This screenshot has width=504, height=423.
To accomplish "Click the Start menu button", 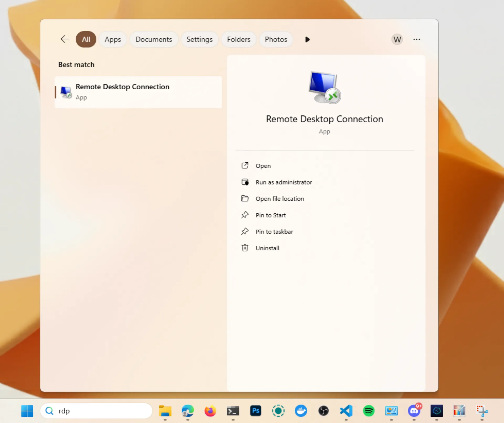I will pos(27,411).
